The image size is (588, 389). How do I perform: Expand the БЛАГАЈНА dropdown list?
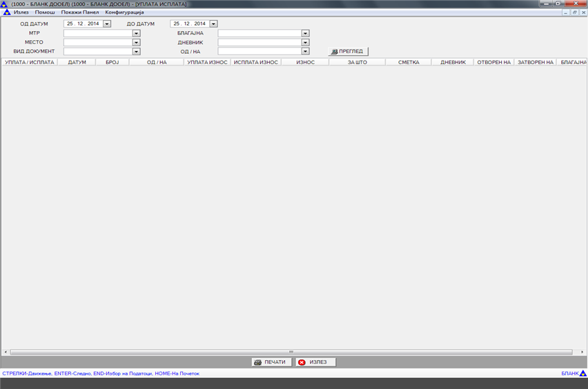click(305, 33)
